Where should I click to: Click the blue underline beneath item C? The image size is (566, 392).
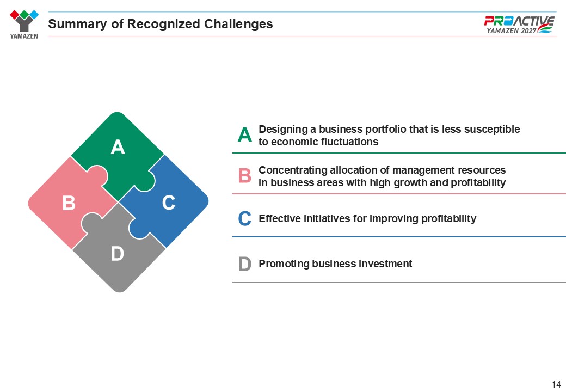(399, 237)
